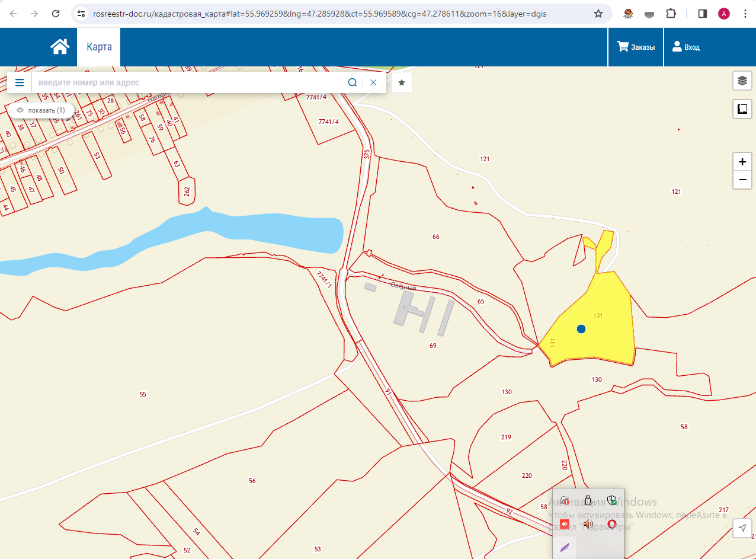Open the Вход login link
The height and width of the screenshot is (559, 756).
pyautogui.click(x=686, y=47)
